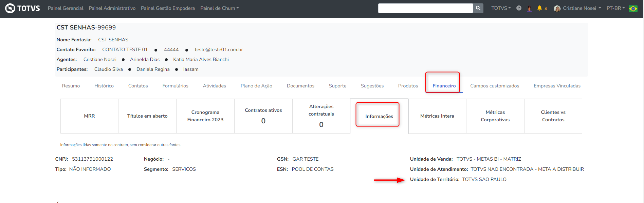
Task: Switch to the Documentos tab
Action: [300, 86]
